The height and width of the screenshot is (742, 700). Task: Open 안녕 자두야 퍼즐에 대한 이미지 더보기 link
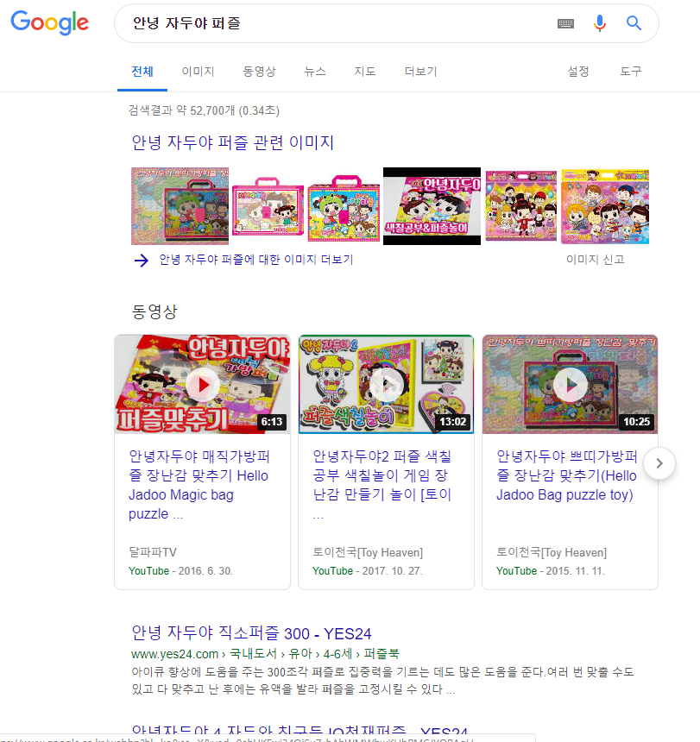[256, 260]
